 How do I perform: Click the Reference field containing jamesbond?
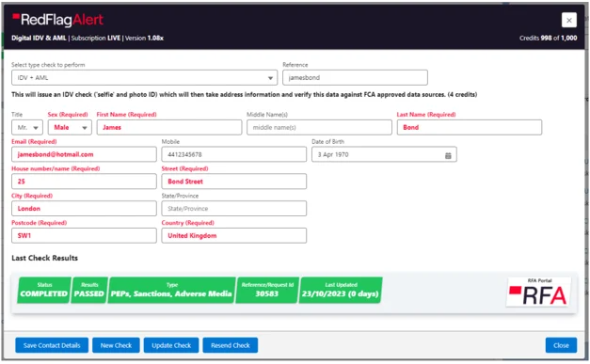click(x=355, y=77)
